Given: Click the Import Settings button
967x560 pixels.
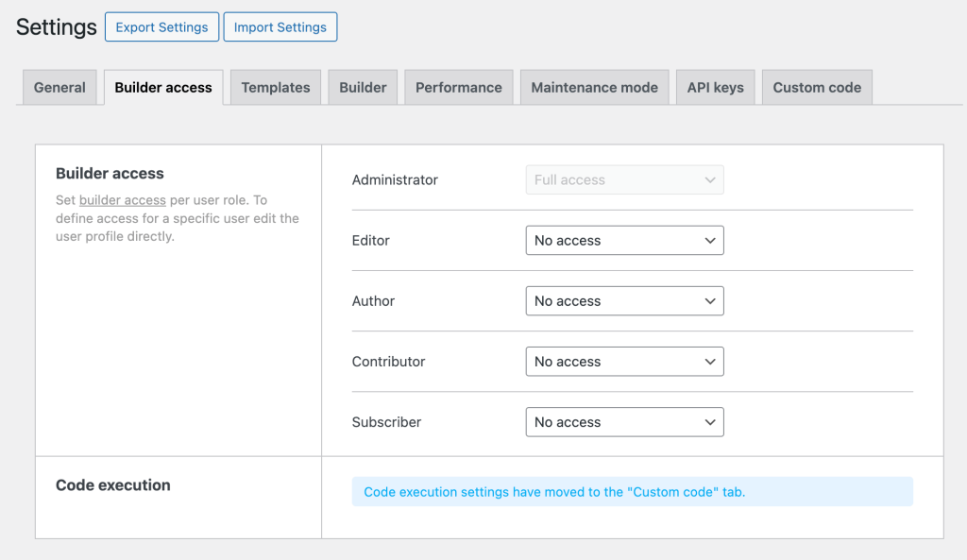Looking at the screenshot, I should (x=280, y=27).
